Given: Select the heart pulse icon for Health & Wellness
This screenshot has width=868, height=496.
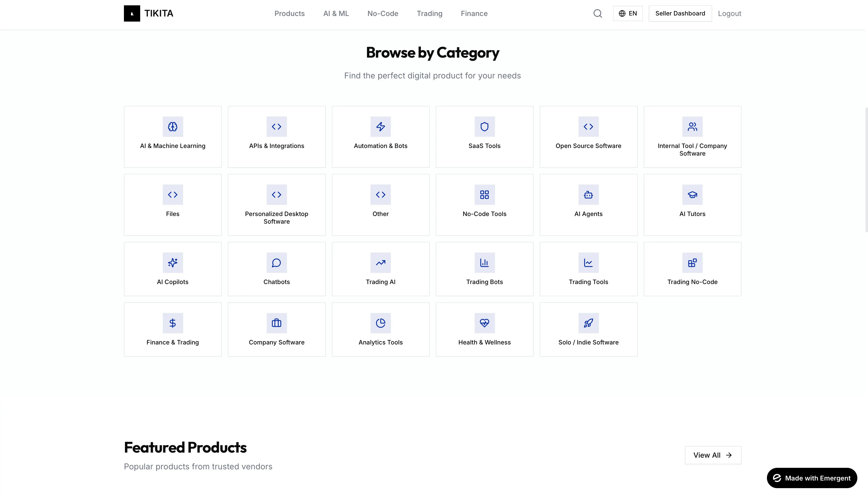Looking at the screenshot, I should click(484, 323).
